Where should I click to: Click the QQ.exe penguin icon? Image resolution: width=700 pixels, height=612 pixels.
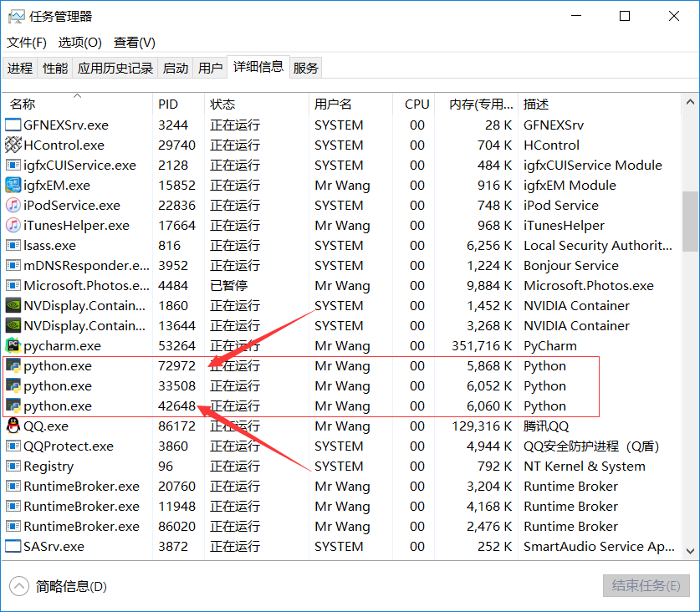point(13,426)
